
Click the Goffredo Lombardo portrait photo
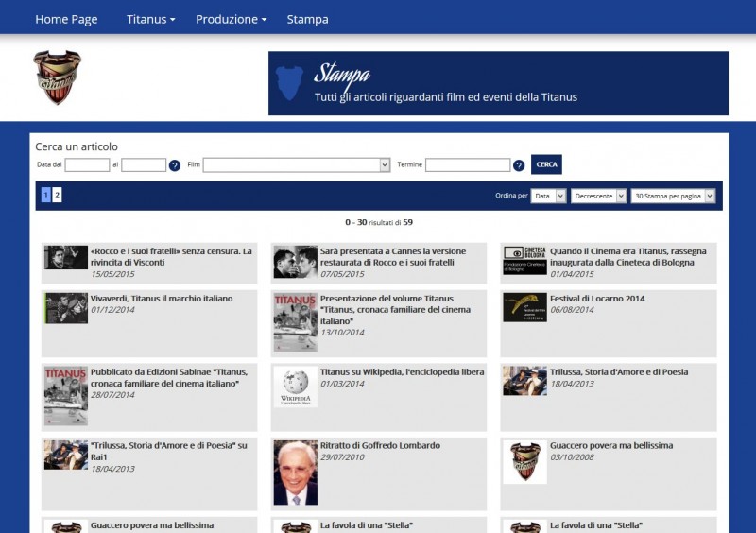(x=296, y=473)
